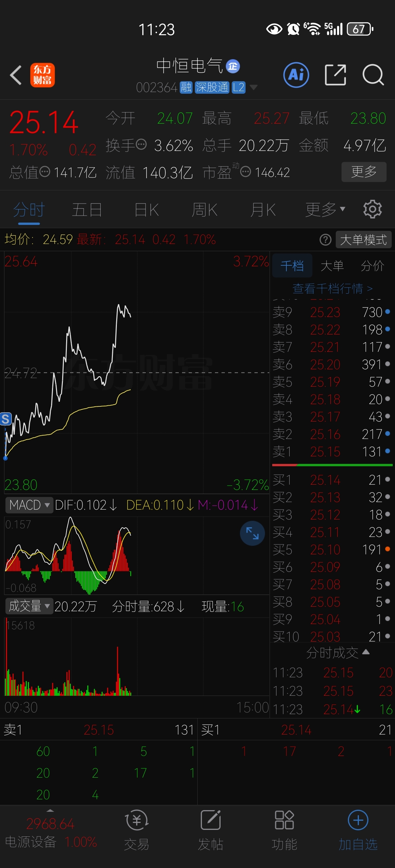Open chart settings gear icon
This screenshot has height=868, width=395.
[x=372, y=209]
